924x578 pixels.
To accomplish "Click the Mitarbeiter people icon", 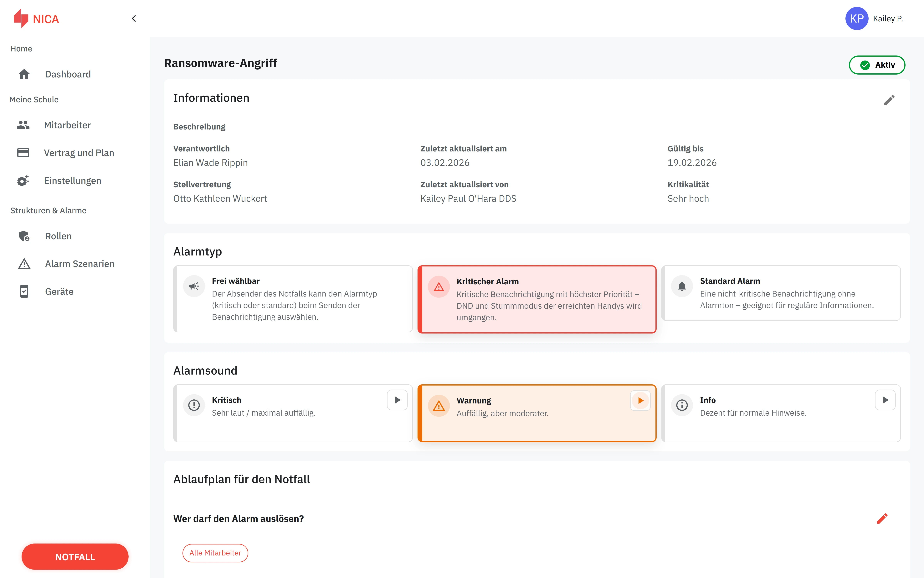I will coord(23,125).
